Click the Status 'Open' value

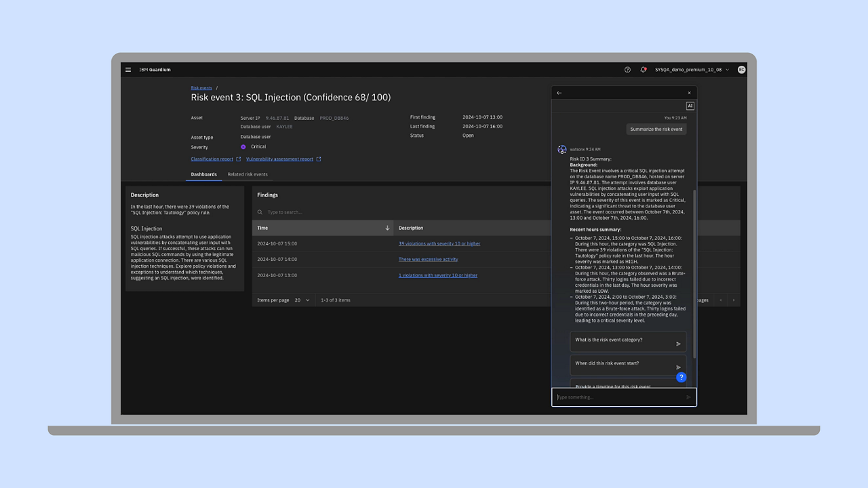[468, 136]
